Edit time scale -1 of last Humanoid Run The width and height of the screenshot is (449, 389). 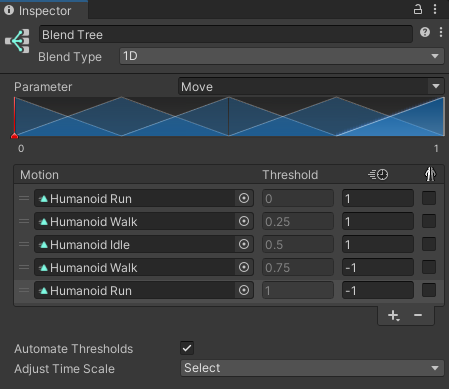pos(378,290)
